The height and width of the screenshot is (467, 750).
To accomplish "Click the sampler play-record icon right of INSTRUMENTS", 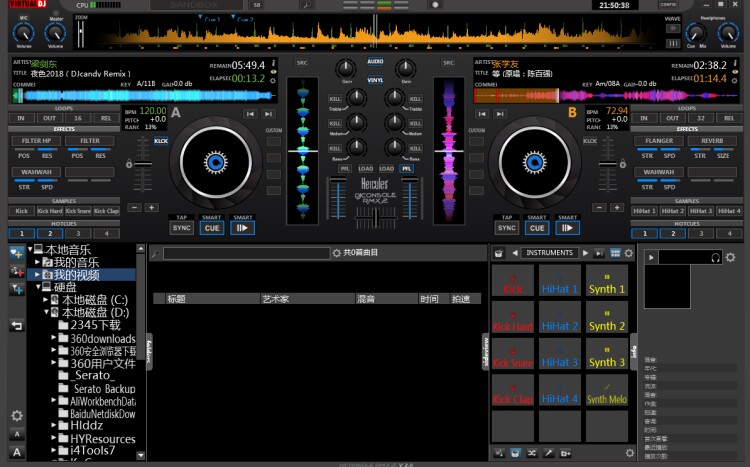I will coord(599,253).
